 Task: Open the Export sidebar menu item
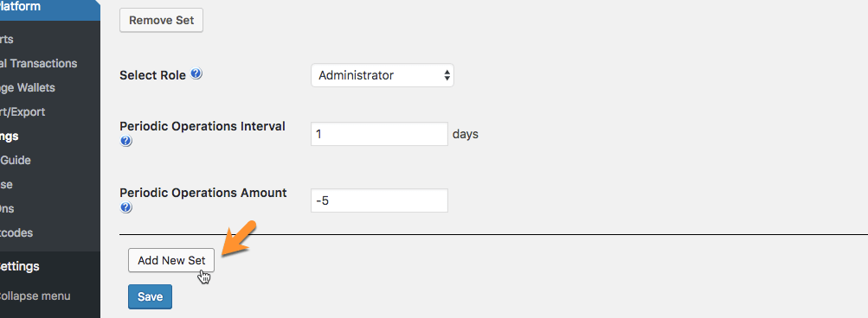(x=23, y=112)
